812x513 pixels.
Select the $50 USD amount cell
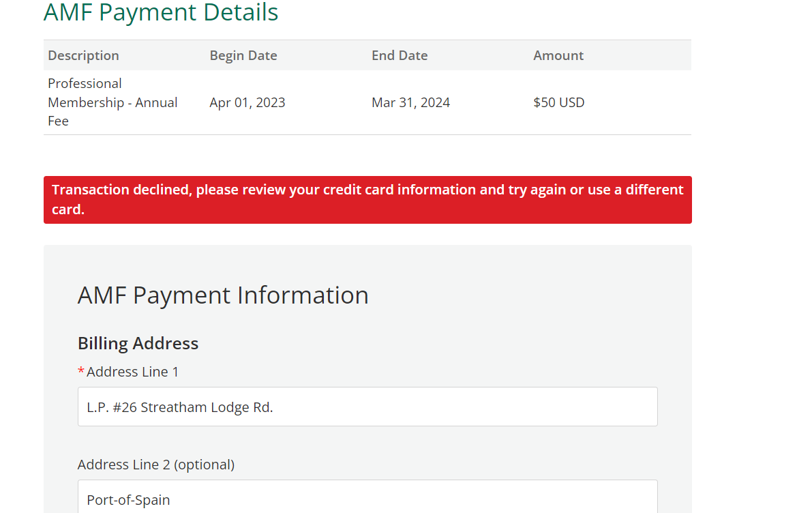click(x=559, y=103)
